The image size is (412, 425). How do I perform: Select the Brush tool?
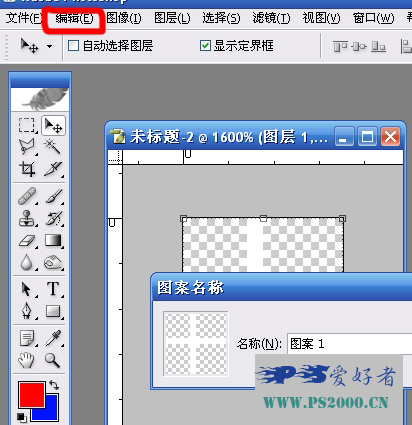pos(54,196)
